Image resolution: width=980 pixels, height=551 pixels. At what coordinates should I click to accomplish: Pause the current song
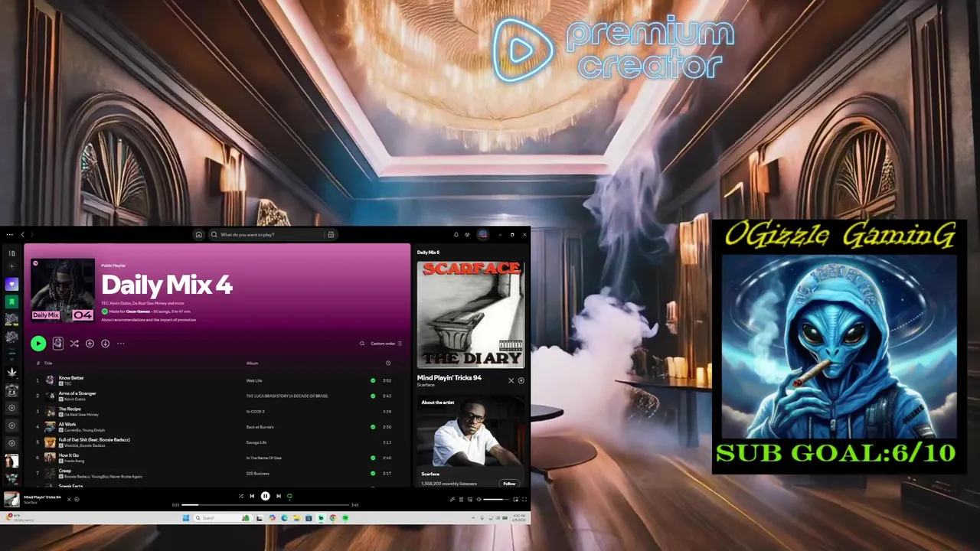pos(265,496)
